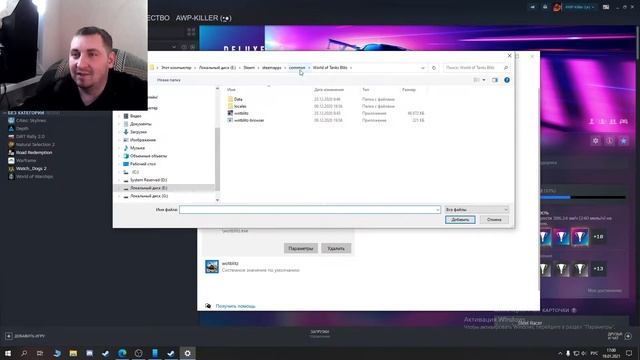Open the game info icon
This screenshot has height=360, width=640.
[x=609, y=140]
